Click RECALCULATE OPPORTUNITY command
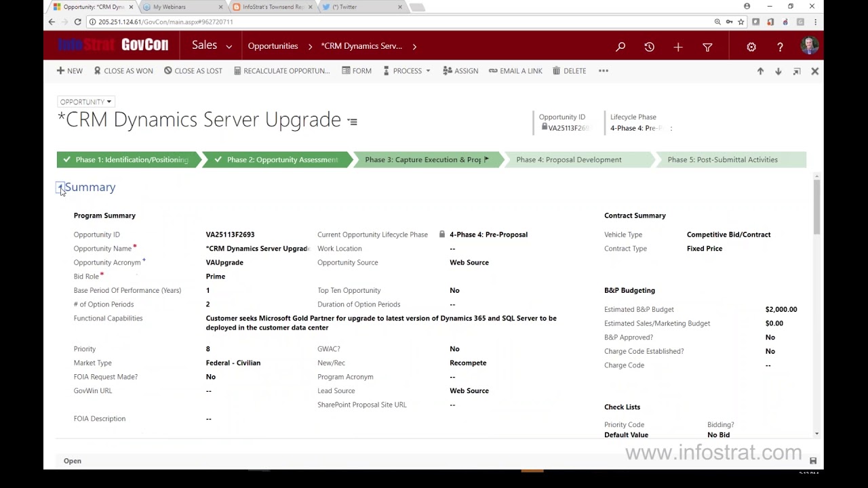 [281, 70]
